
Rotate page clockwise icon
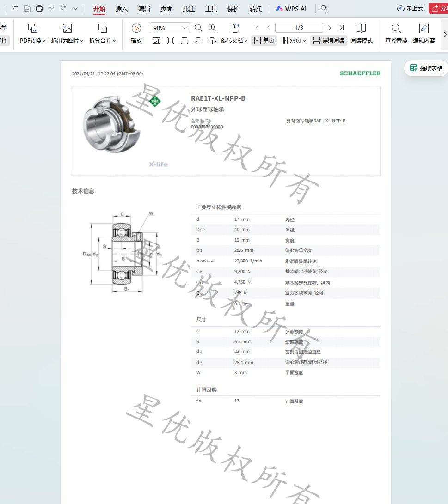pyautogui.click(x=212, y=41)
